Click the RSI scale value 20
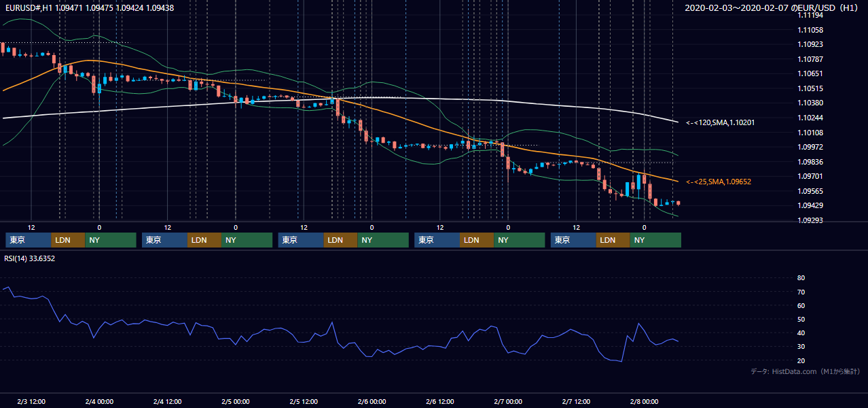The image size is (868, 408). 801,360
